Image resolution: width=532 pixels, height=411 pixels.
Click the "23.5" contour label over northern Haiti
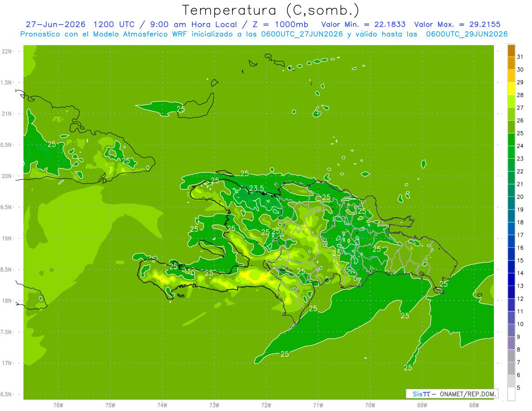pyautogui.click(x=256, y=188)
